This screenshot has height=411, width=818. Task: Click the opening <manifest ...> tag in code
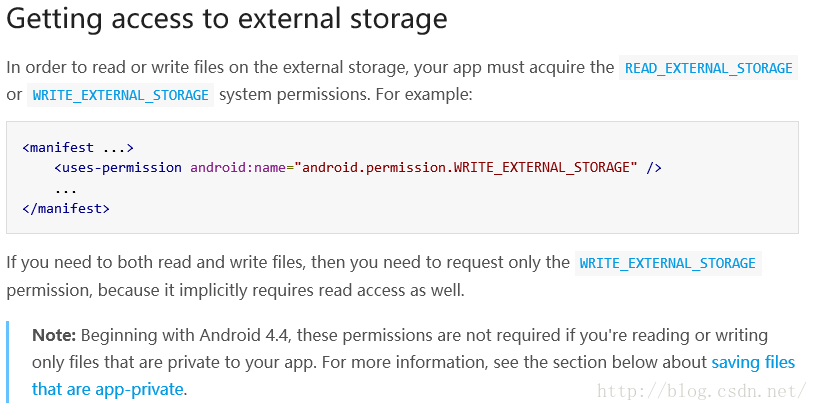77,147
